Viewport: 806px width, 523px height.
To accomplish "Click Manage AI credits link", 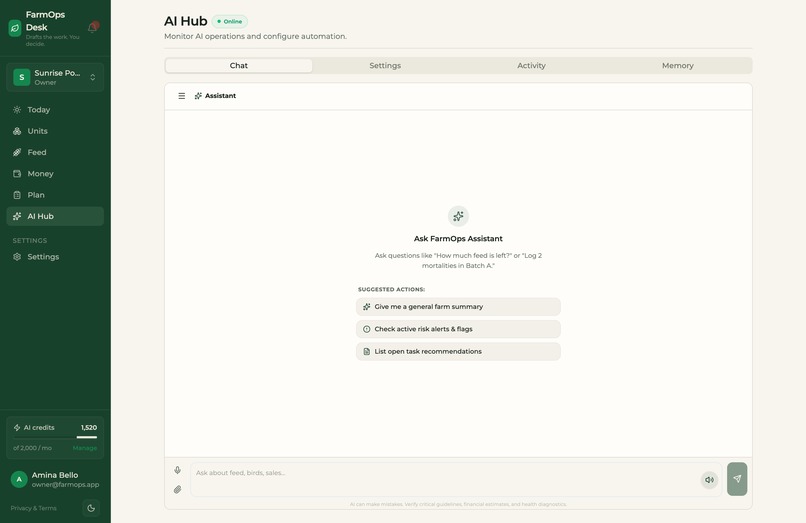I will point(85,448).
